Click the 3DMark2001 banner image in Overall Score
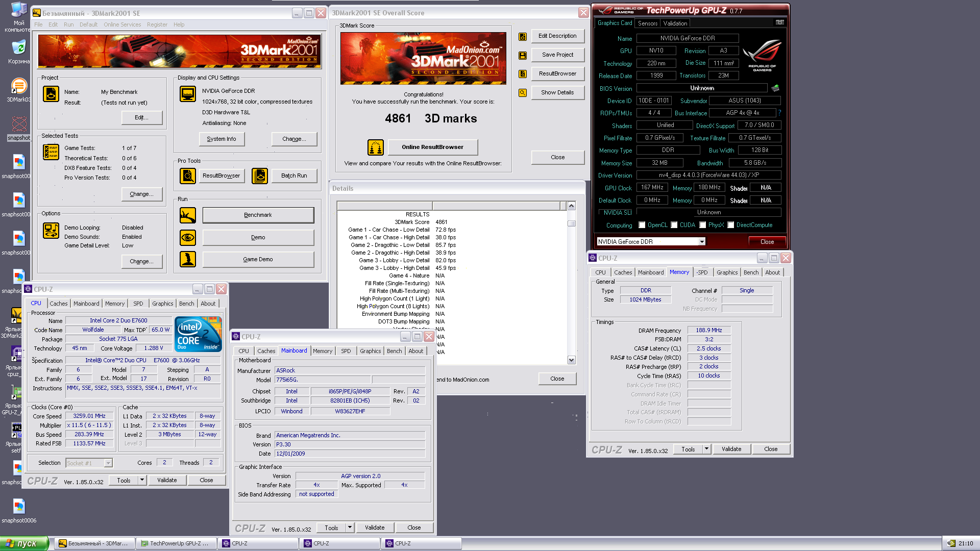 (x=423, y=58)
